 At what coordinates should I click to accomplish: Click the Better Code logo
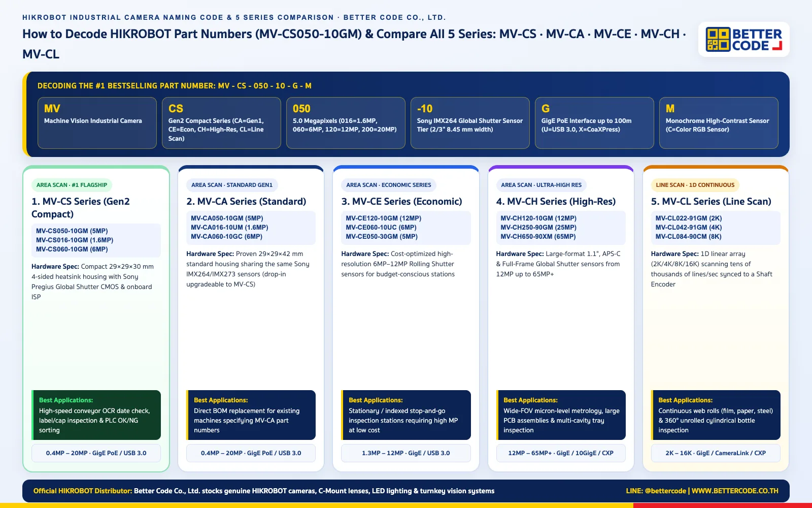point(744,39)
